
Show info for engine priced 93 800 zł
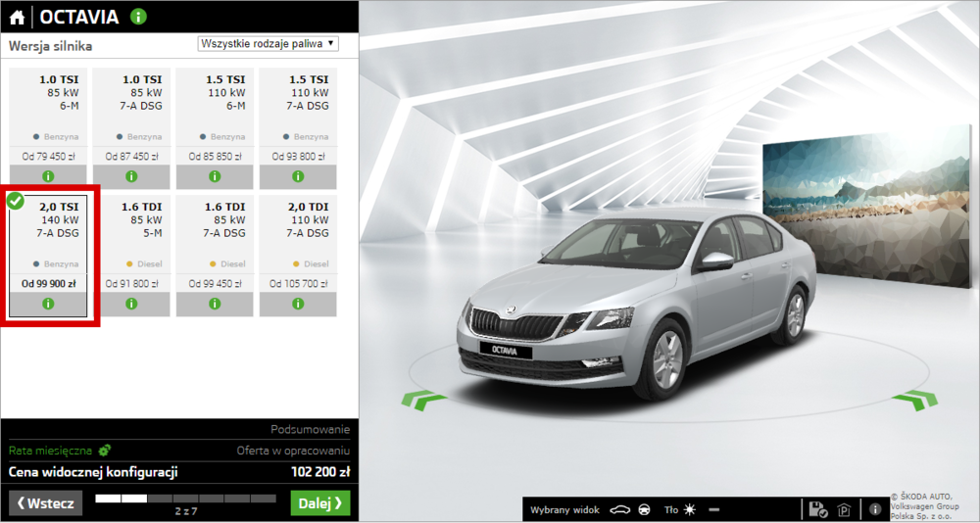coord(298,177)
